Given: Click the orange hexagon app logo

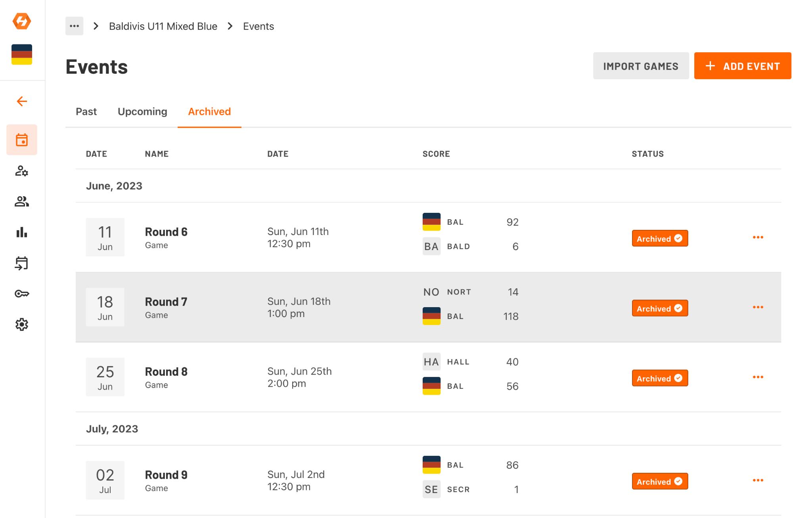Looking at the screenshot, I should 22,21.
